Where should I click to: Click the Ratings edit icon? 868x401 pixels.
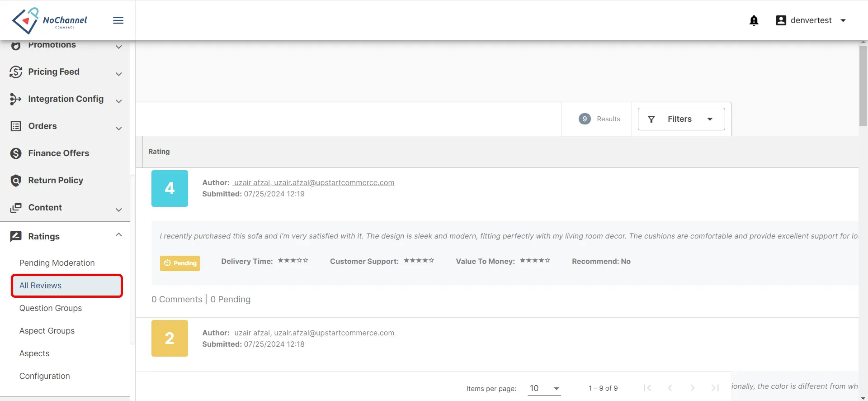click(16, 236)
